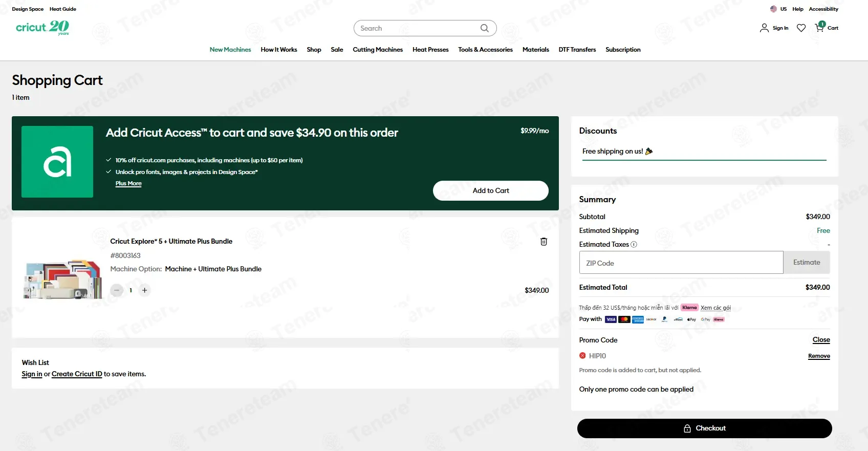Click the lock icon on Checkout button
The height and width of the screenshot is (451, 868).
coord(687,428)
